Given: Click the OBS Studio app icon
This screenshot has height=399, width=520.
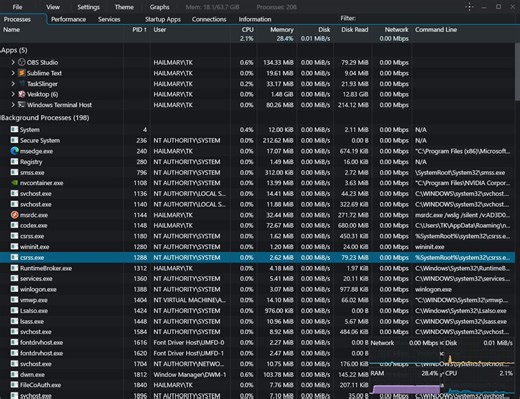Looking at the screenshot, I should [x=22, y=62].
